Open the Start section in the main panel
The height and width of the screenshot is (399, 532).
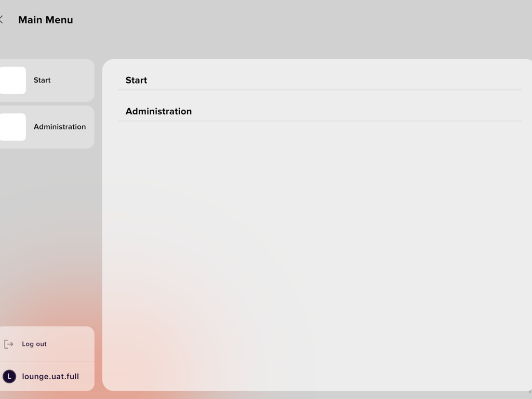point(136,80)
